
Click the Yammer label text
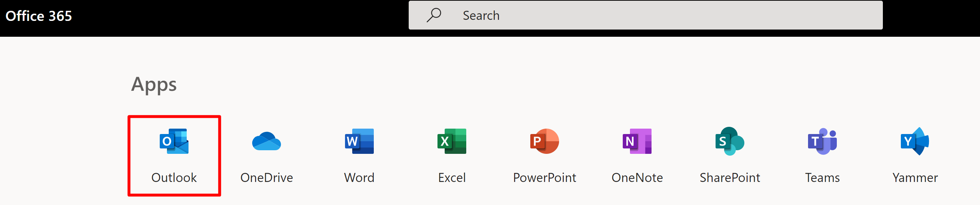[915, 178]
